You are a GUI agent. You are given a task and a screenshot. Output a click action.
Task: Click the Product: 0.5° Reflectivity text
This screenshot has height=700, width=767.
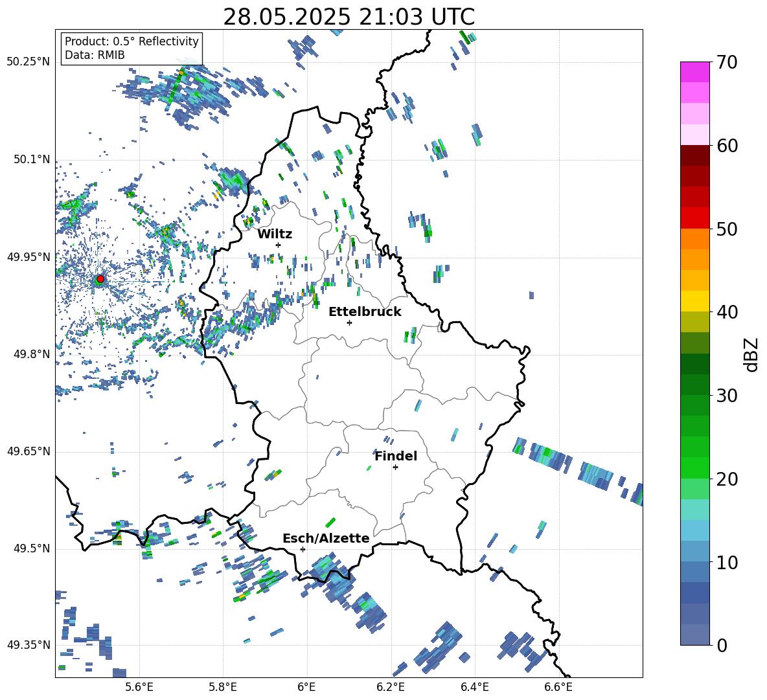click(132, 41)
